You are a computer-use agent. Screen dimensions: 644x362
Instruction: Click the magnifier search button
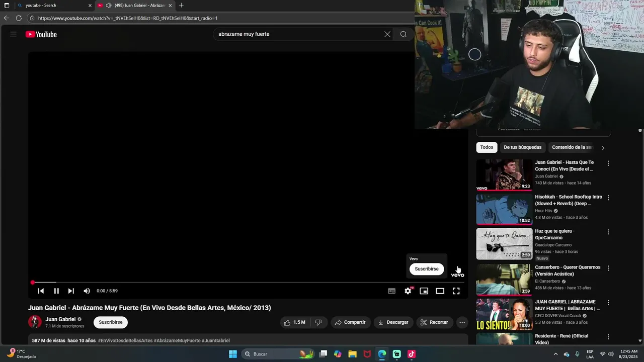pyautogui.click(x=404, y=34)
